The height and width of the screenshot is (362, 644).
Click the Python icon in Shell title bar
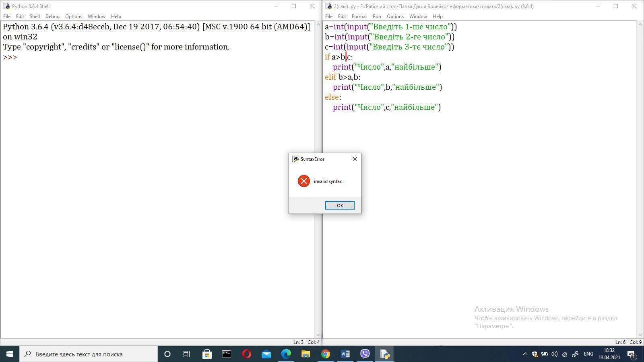pos(6,6)
